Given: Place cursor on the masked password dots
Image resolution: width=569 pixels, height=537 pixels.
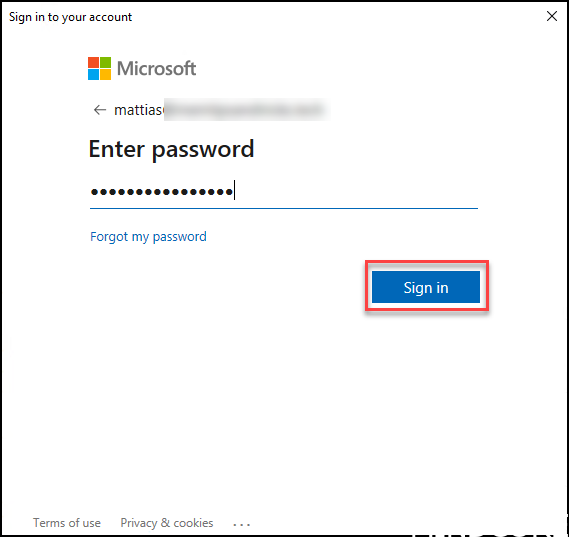Looking at the screenshot, I should click(x=162, y=192).
